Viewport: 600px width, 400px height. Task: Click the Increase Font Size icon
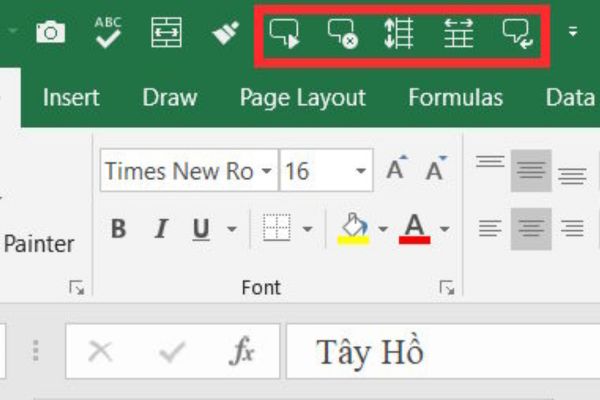pyautogui.click(x=397, y=171)
